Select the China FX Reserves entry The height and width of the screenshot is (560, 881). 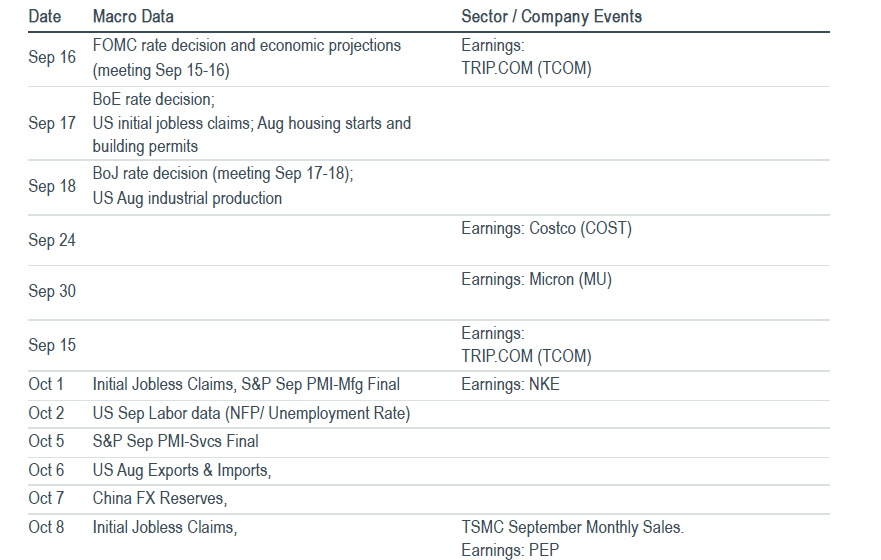click(160, 498)
